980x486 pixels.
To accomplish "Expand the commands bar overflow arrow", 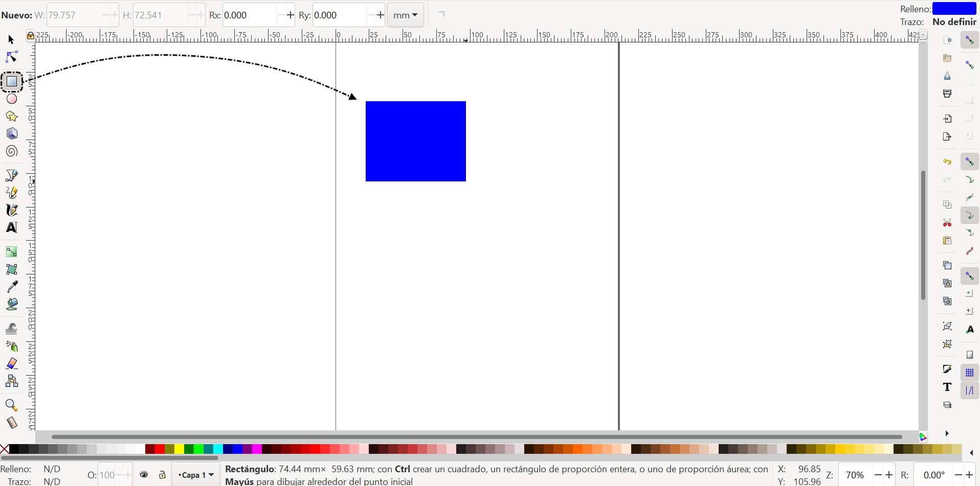I will [947, 433].
